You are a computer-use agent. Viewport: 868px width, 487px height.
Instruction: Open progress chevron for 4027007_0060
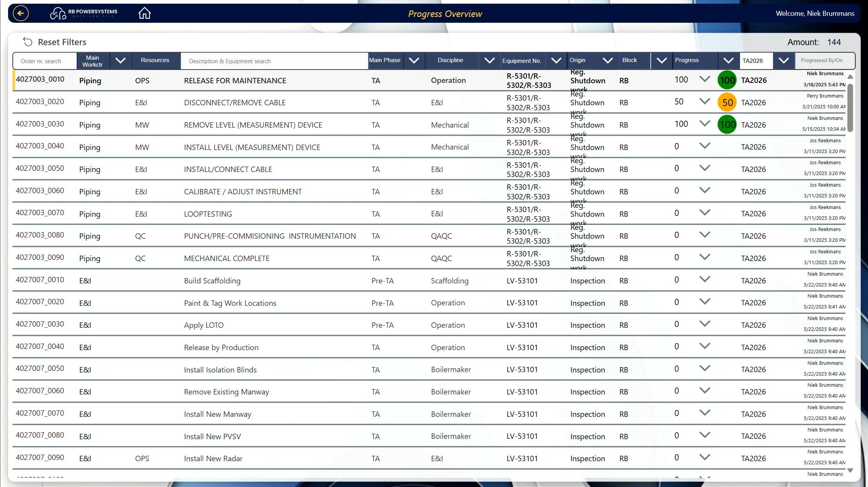pyautogui.click(x=705, y=391)
